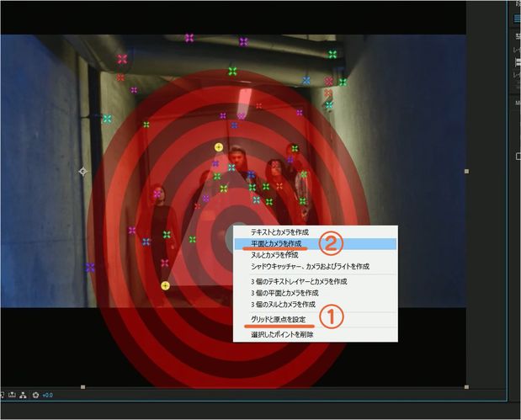The width and height of the screenshot is (521, 420).
Task: Click the right-edge layer transform handle
Action: [466, 171]
